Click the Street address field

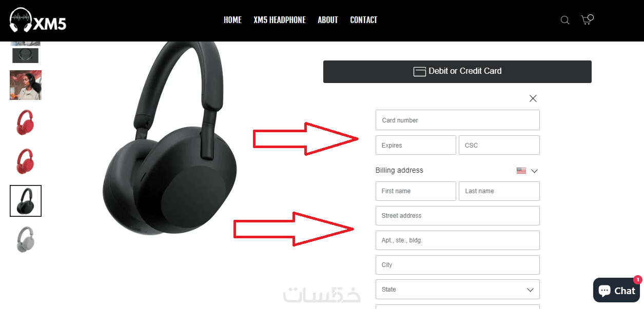(x=458, y=216)
